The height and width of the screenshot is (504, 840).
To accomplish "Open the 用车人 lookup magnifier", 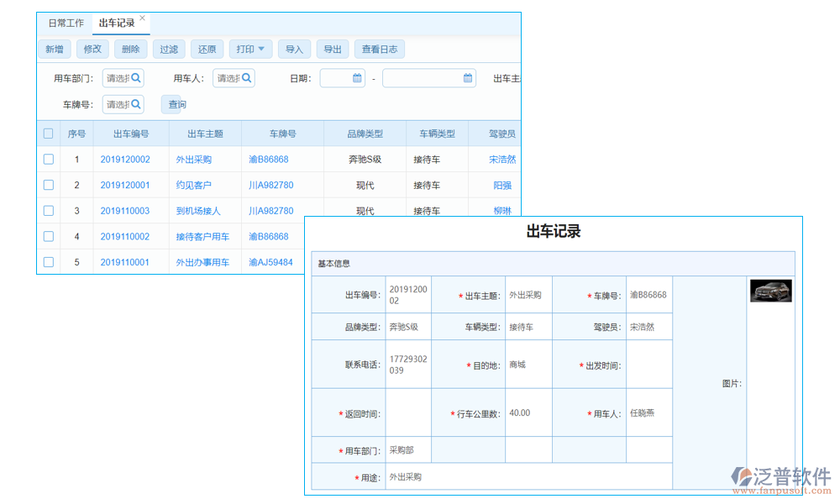I will (x=246, y=77).
